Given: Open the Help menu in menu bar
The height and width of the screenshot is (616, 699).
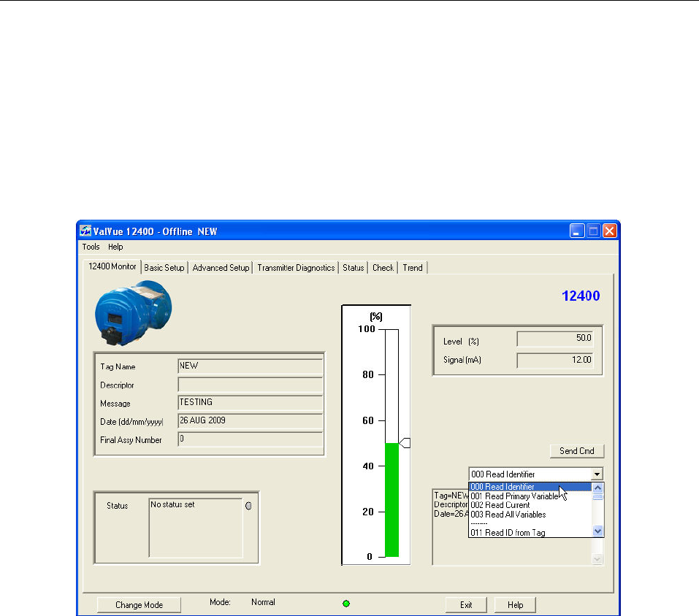Looking at the screenshot, I should point(115,247).
